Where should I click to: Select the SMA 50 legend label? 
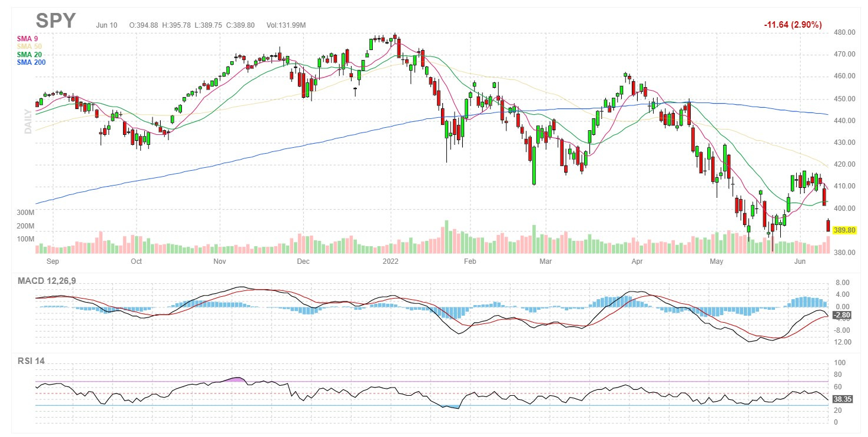[29, 46]
